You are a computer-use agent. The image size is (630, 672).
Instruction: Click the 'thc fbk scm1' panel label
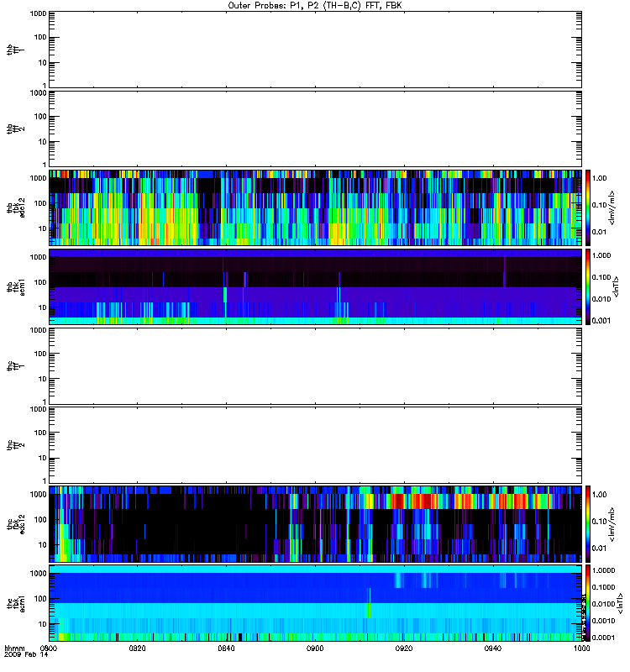[x=16, y=602]
